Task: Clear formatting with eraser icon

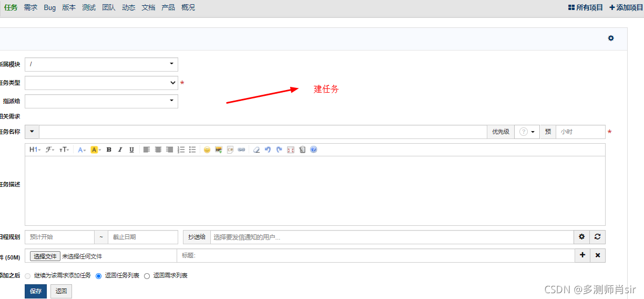Action: (x=257, y=150)
